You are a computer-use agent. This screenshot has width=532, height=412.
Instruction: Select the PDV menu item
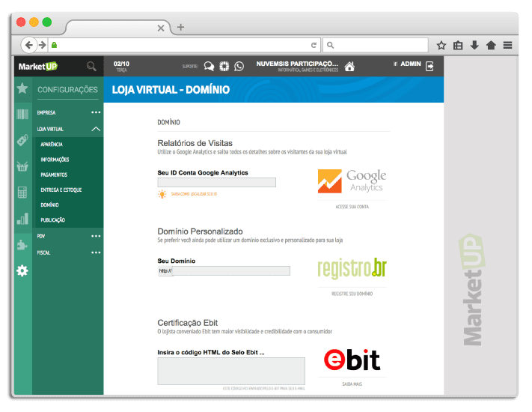[41, 236]
